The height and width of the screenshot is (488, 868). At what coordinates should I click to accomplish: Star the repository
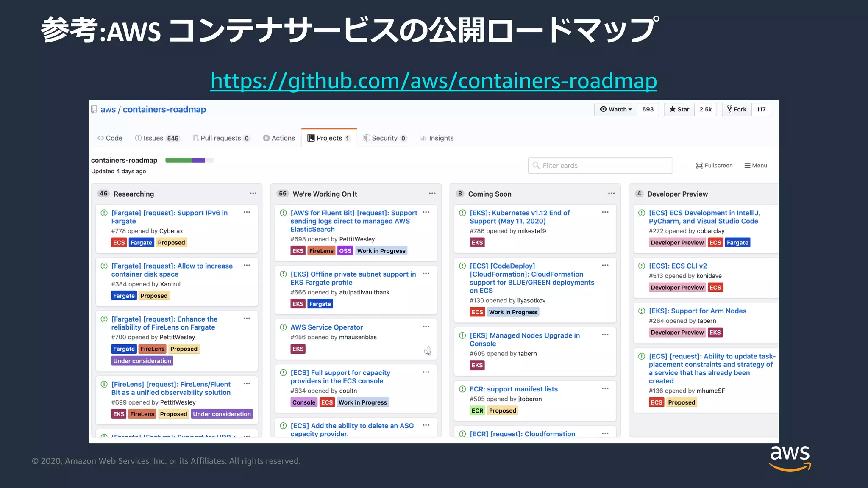point(679,109)
